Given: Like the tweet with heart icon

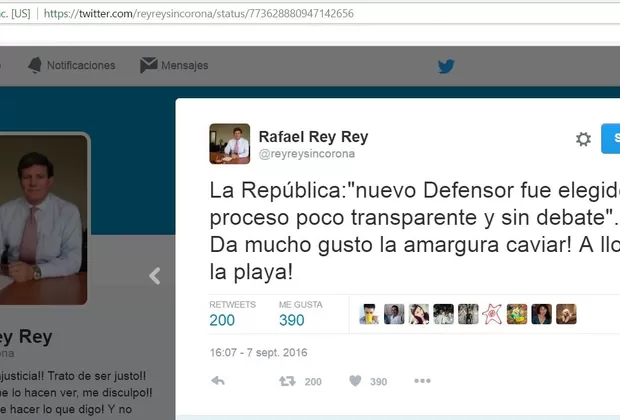Looking at the screenshot, I should (355, 381).
